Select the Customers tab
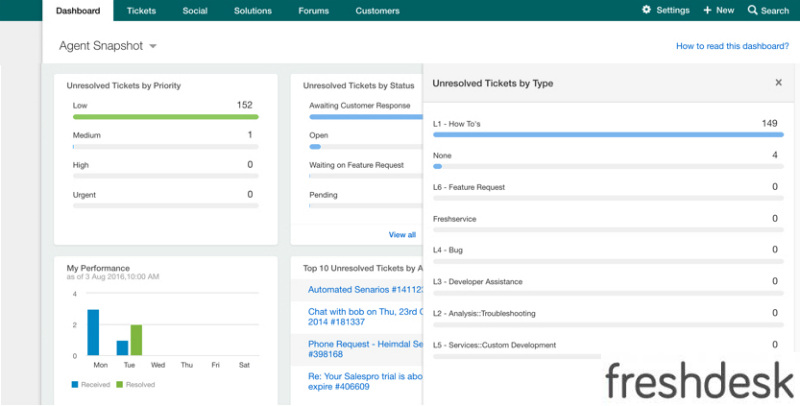This screenshot has height=406, width=800. [378, 11]
